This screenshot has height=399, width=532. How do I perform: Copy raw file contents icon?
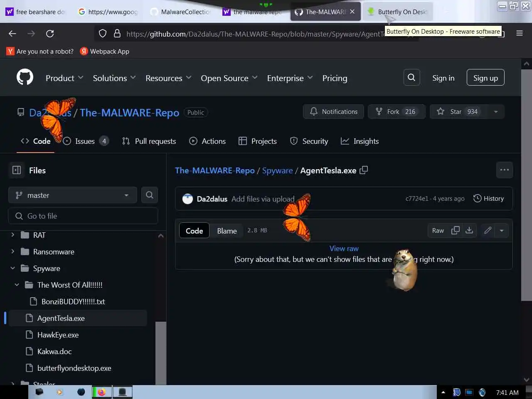click(x=456, y=230)
